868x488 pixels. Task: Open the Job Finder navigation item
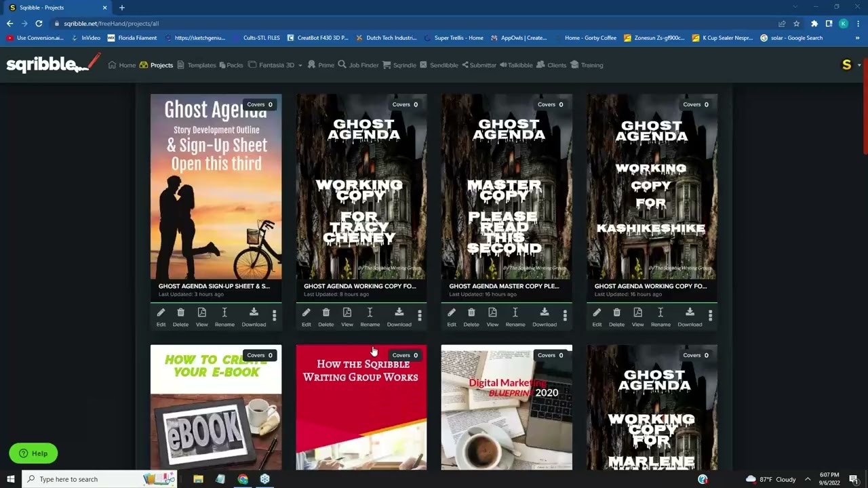pyautogui.click(x=358, y=65)
